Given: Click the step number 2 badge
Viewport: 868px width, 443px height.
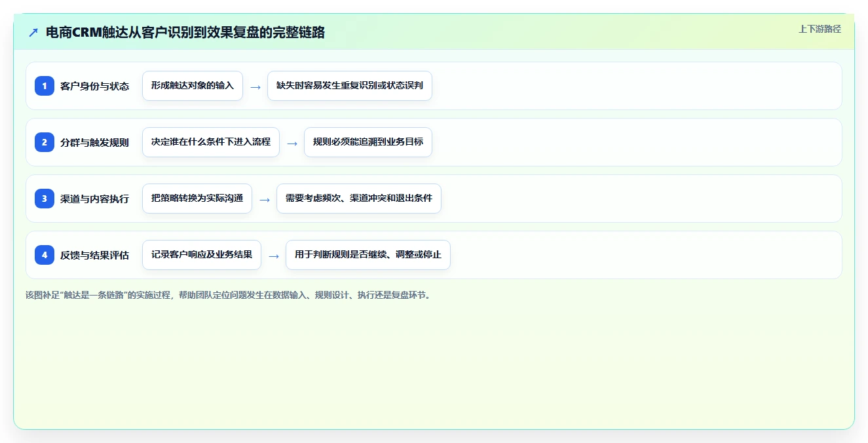Looking at the screenshot, I should (x=45, y=142).
